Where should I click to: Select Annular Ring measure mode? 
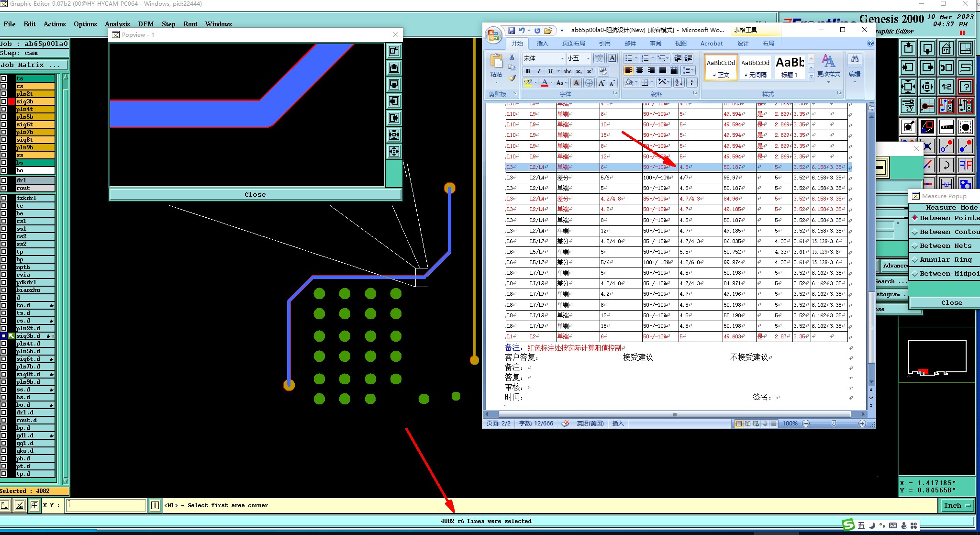point(945,259)
